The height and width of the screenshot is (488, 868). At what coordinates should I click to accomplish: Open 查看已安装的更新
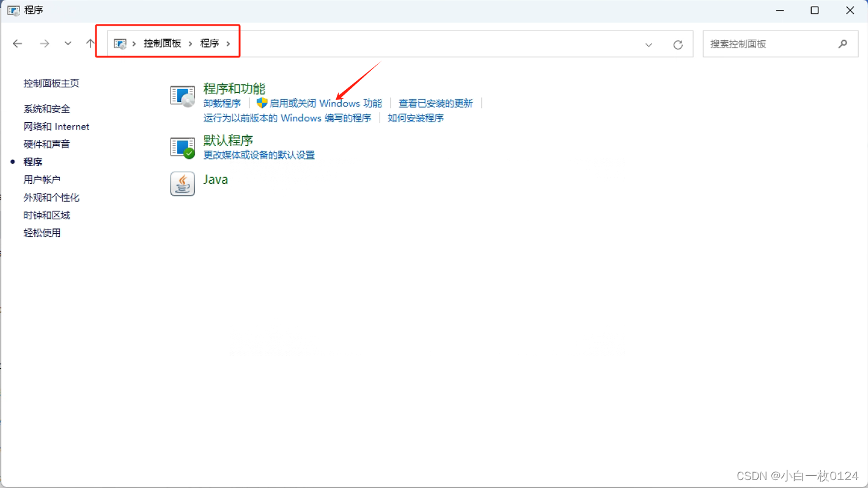(x=436, y=103)
